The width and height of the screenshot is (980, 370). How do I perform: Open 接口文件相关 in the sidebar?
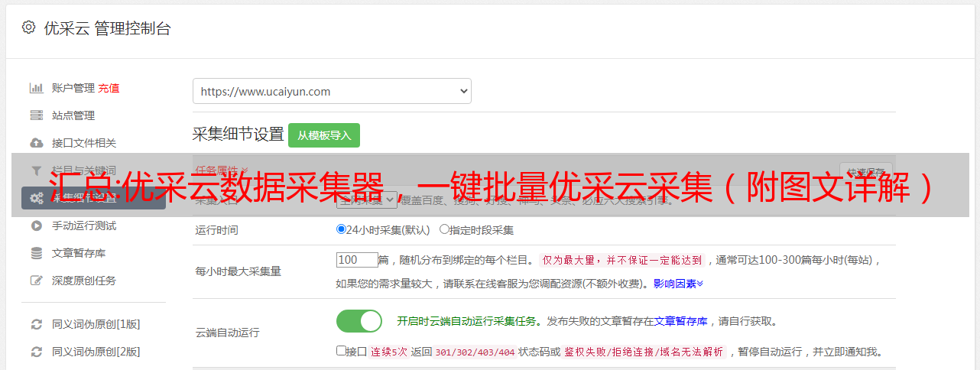click(x=84, y=143)
